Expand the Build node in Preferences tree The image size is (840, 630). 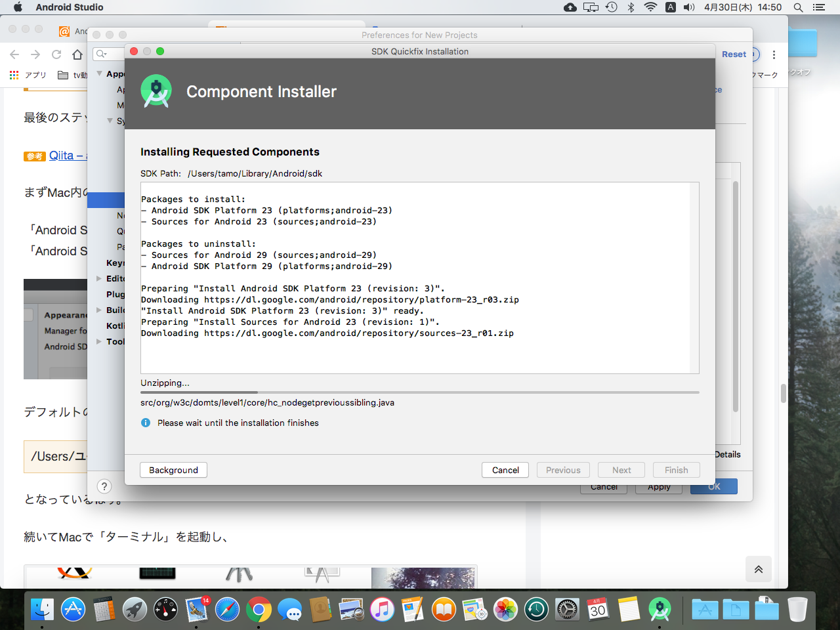[x=99, y=310]
